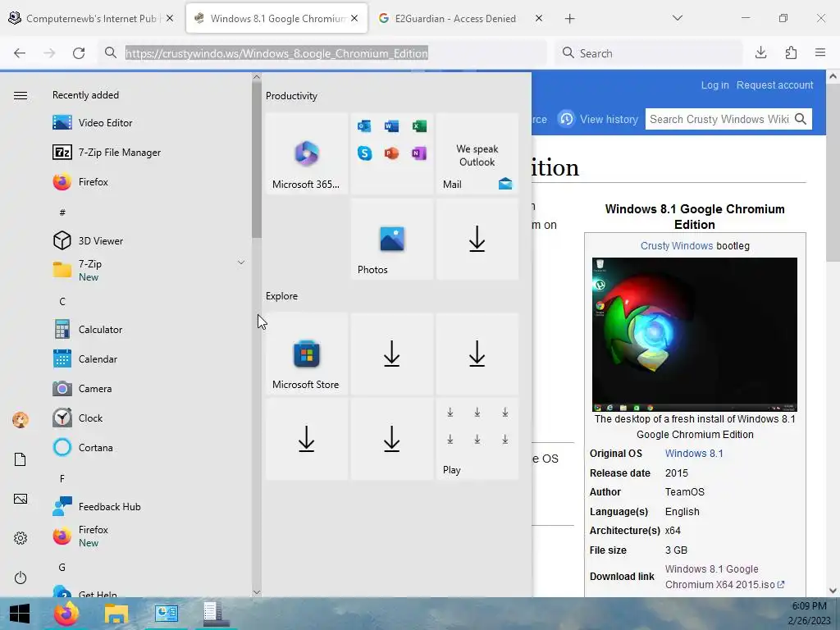Select Windows 8.1 Google Chromium tab
The height and width of the screenshot is (630, 840).
277,18
